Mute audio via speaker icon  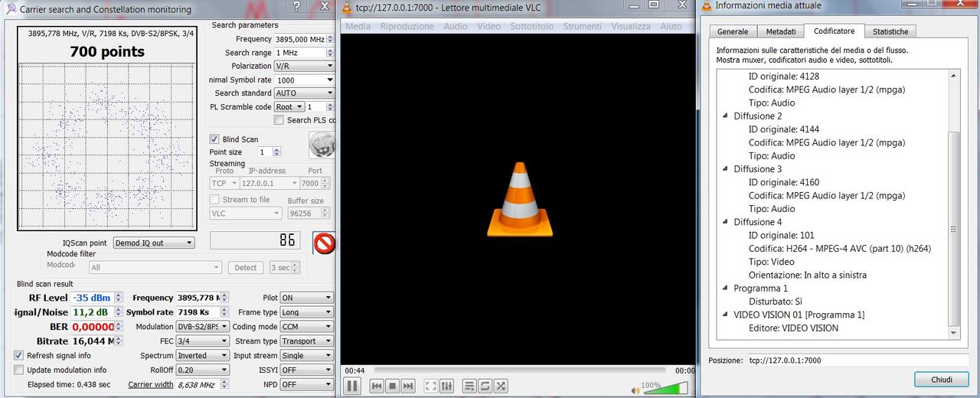coord(635,390)
